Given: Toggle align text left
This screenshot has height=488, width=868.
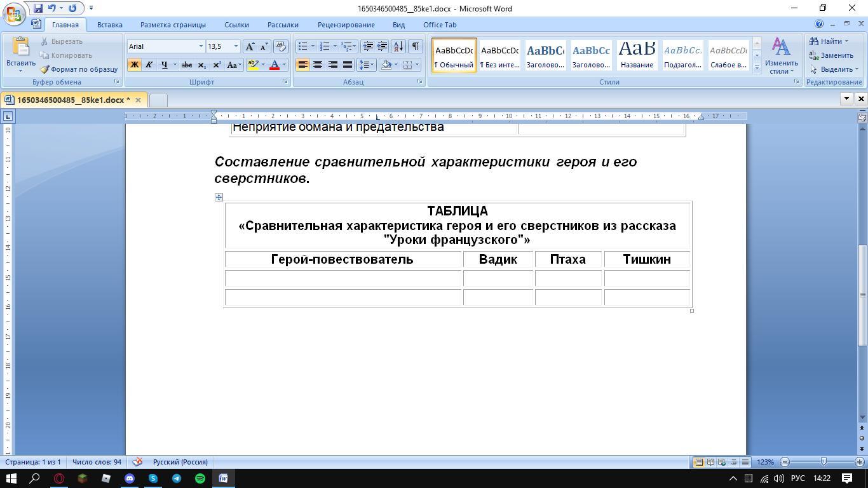Looking at the screenshot, I should 302,65.
